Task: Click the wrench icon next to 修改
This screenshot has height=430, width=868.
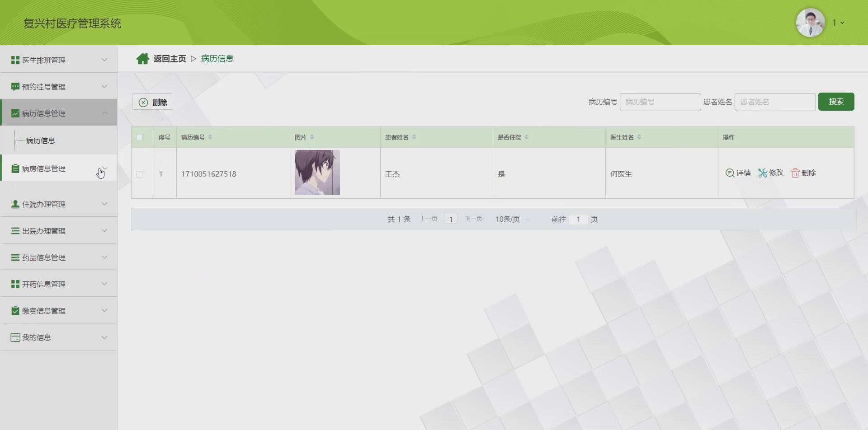Action: click(x=763, y=173)
